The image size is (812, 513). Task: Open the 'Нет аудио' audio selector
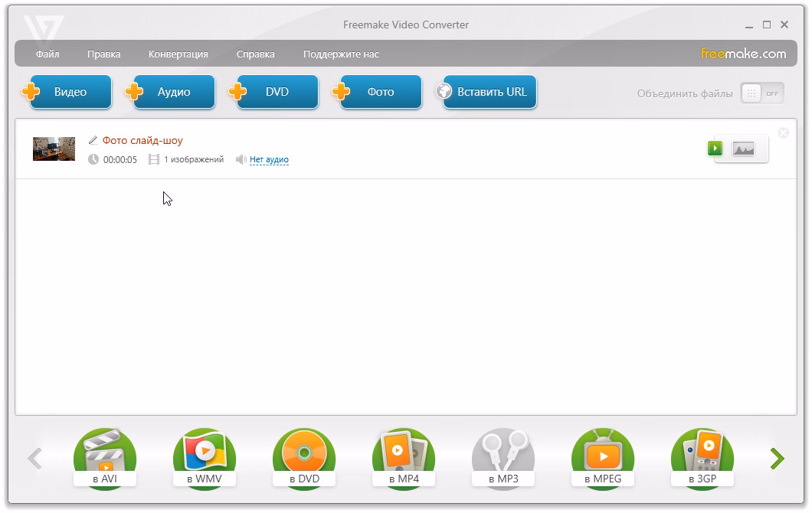tap(269, 160)
